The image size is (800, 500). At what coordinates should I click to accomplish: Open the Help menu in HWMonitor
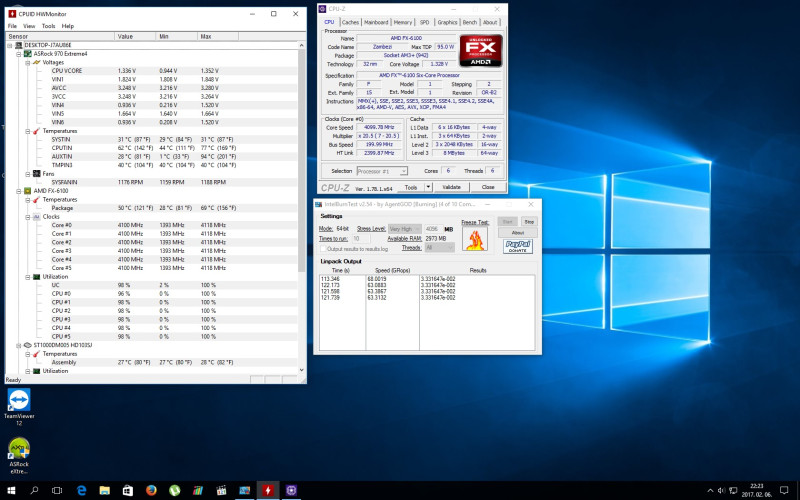68,26
